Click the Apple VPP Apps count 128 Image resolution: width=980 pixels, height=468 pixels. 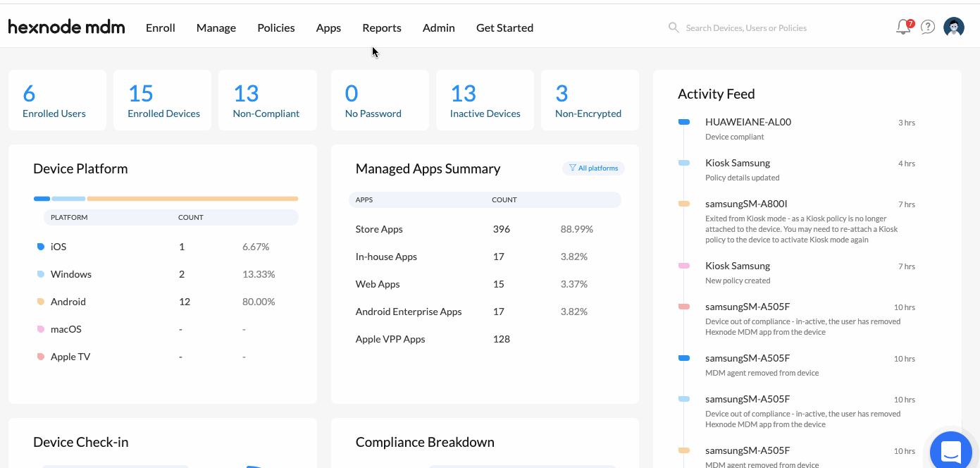tap(502, 339)
